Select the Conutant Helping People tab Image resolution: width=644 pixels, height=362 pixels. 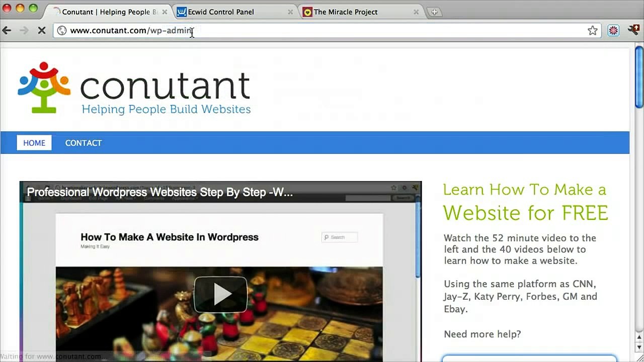pyautogui.click(x=108, y=12)
